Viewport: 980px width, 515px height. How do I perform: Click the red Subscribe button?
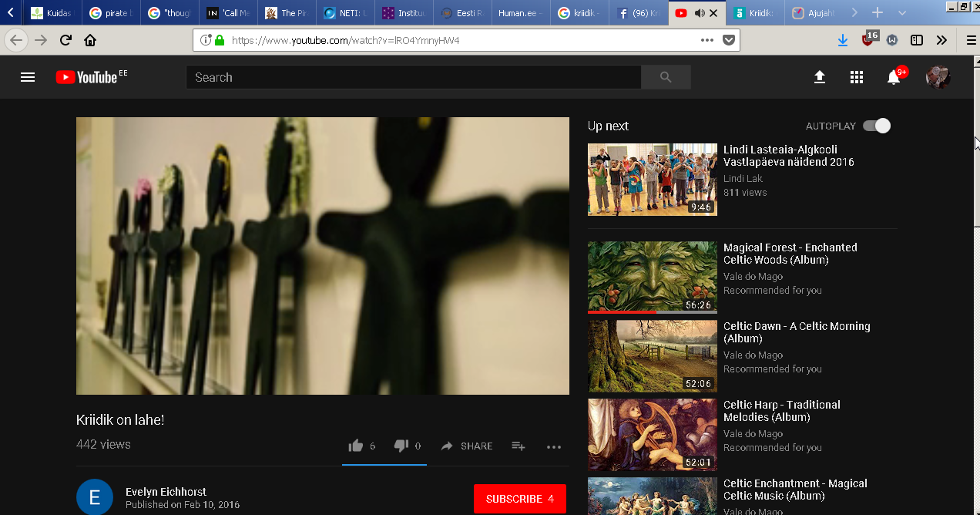(520, 499)
